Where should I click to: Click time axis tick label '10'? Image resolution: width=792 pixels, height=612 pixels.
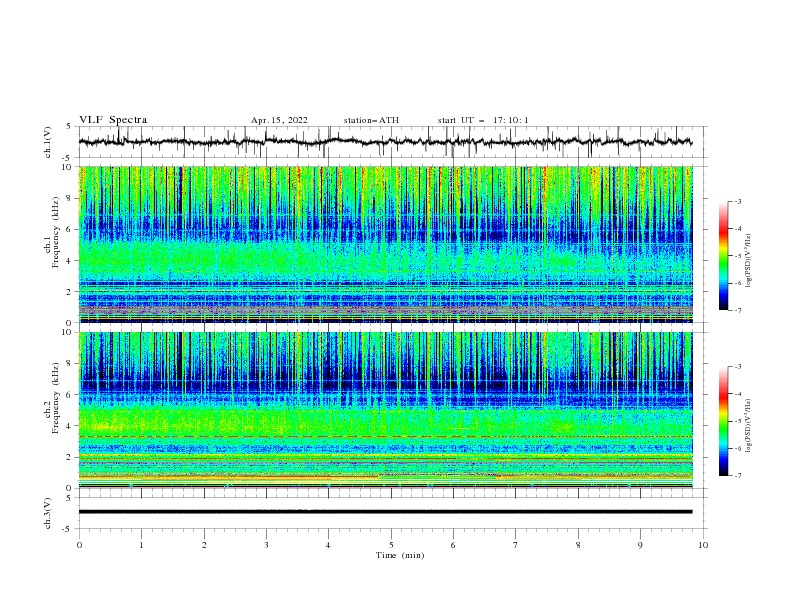[x=703, y=545]
